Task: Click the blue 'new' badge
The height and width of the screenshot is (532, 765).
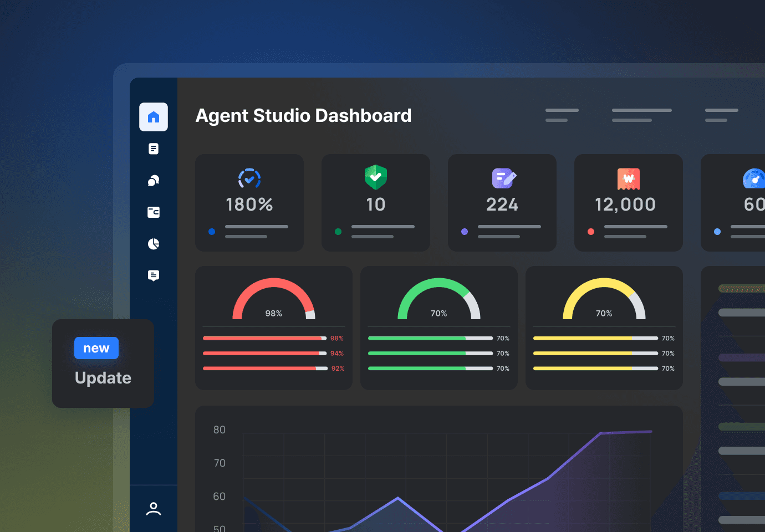Action: tap(96, 348)
